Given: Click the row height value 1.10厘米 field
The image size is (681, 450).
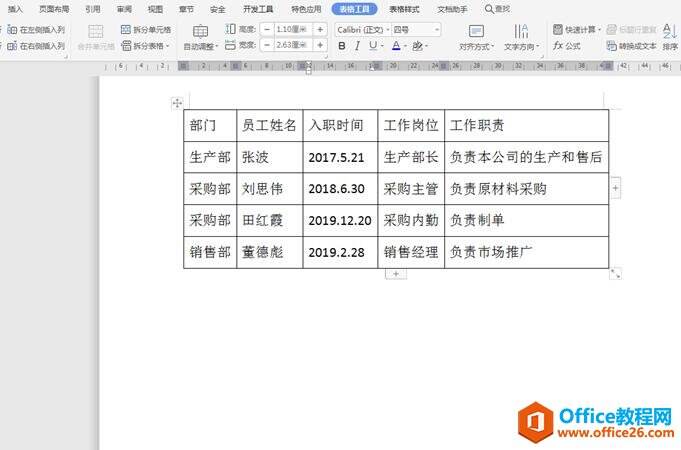Looking at the screenshot, I should [x=294, y=30].
